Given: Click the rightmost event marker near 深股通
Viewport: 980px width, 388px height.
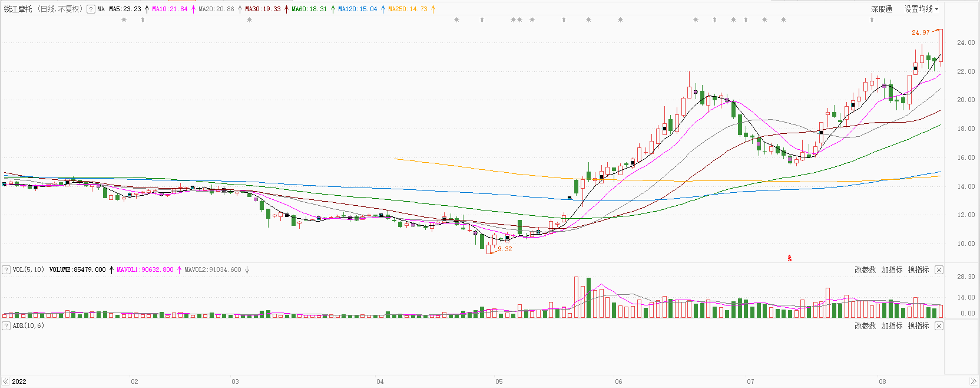Looking at the screenshot, I should (872, 20).
